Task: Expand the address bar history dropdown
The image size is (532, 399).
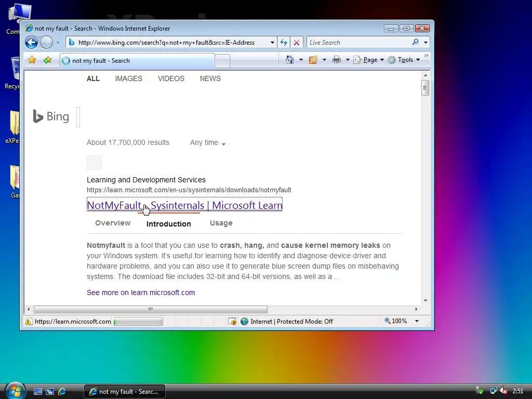Action: coord(272,43)
